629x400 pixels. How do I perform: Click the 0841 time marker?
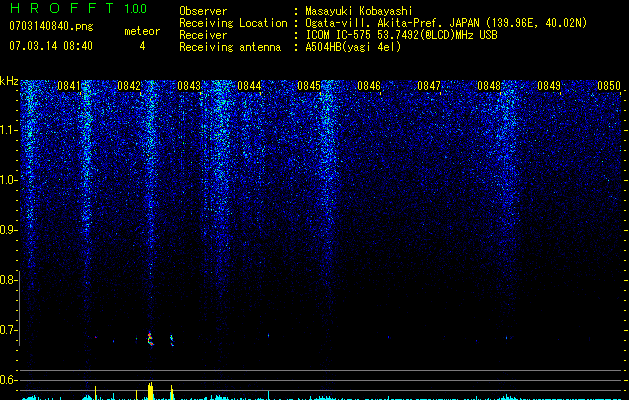tap(69, 86)
